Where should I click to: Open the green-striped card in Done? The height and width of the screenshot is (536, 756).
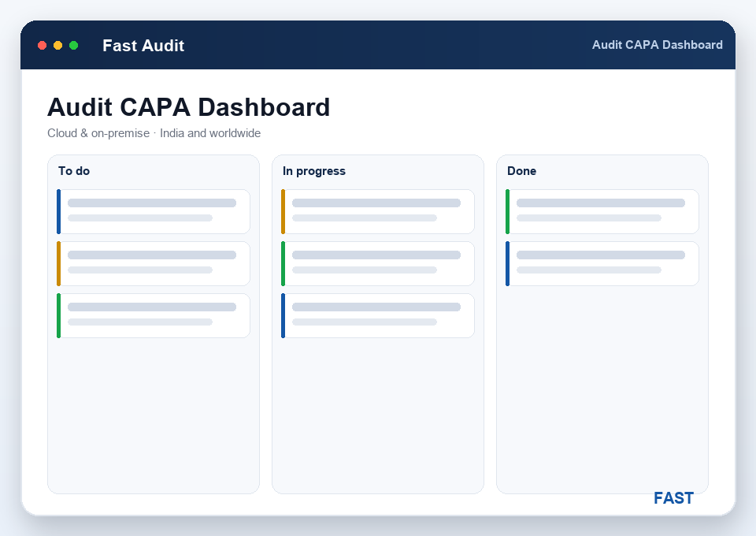602,211
